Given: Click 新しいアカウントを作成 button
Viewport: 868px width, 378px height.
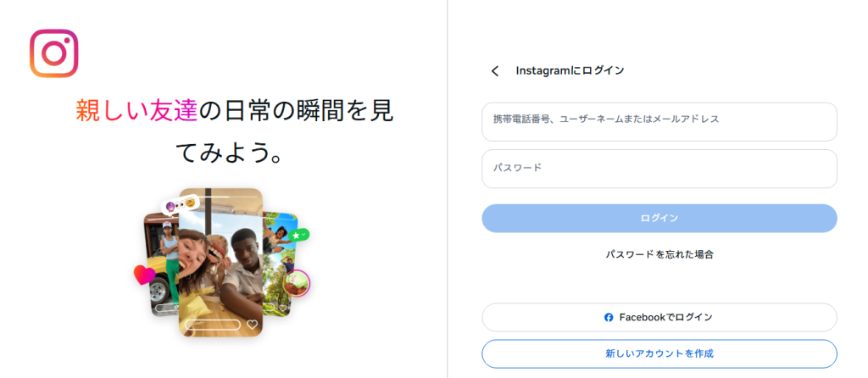Looking at the screenshot, I should tap(659, 353).
